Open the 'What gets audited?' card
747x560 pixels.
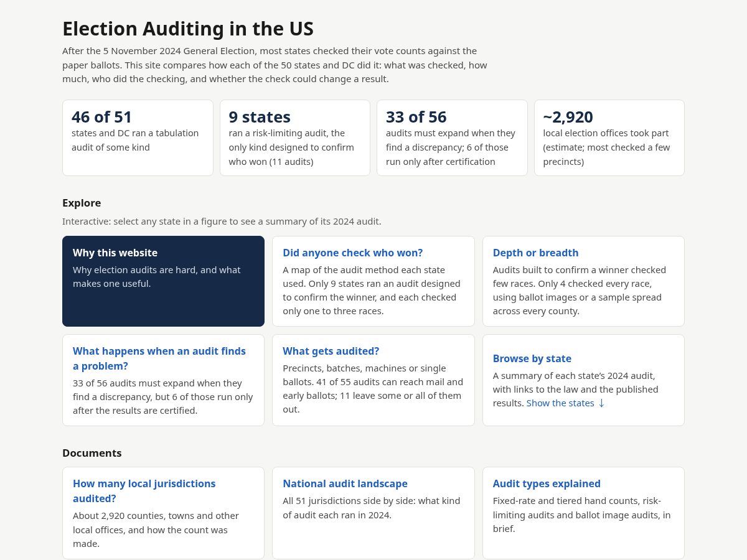click(373, 380)
